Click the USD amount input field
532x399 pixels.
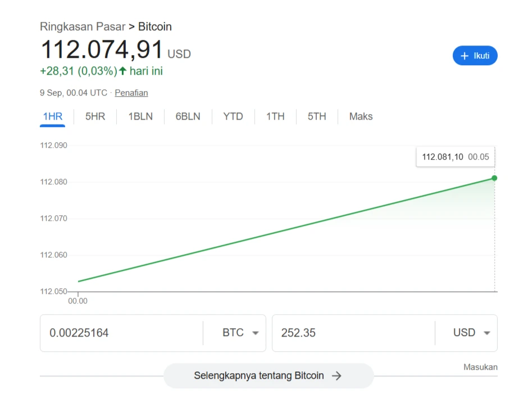tap(353, 333)
